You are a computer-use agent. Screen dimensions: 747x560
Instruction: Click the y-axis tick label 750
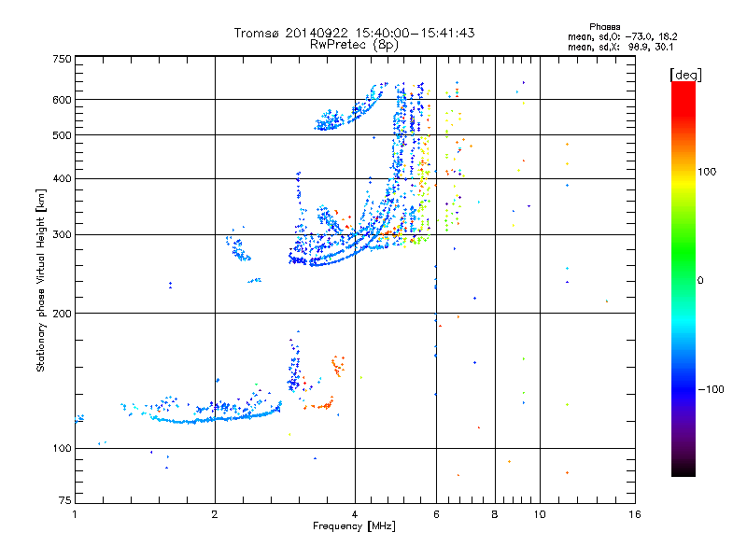point(63,59)
